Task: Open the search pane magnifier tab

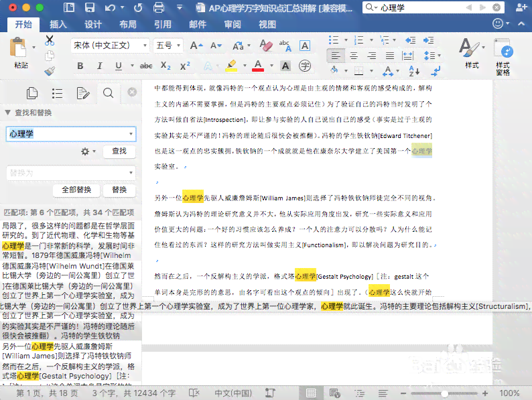Action: tap(109, 93)
